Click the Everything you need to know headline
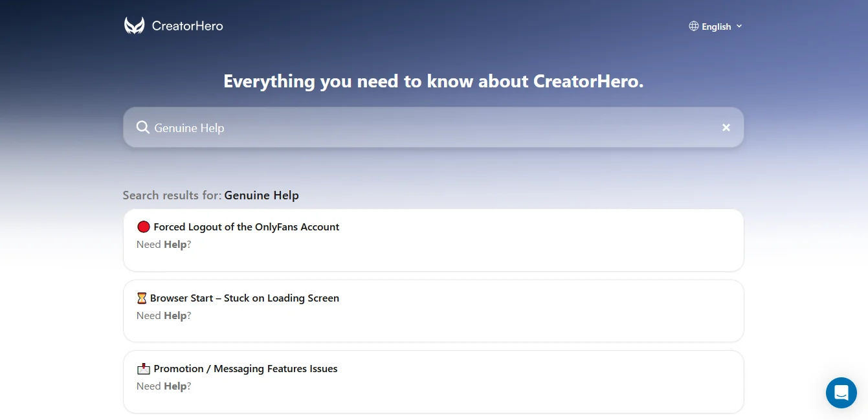Image resolution: width=868 pixels, height=420 pixels. coord(434,81)
